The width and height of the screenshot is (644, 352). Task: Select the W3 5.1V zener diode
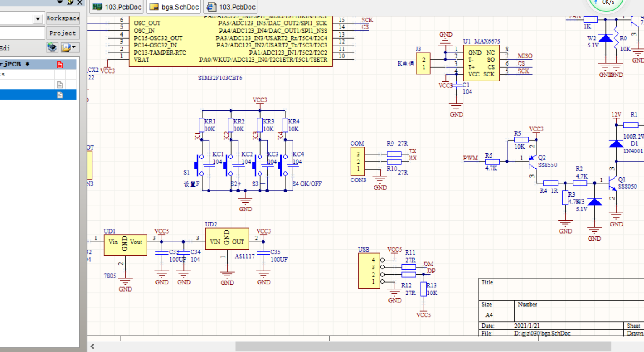point(594,202)
